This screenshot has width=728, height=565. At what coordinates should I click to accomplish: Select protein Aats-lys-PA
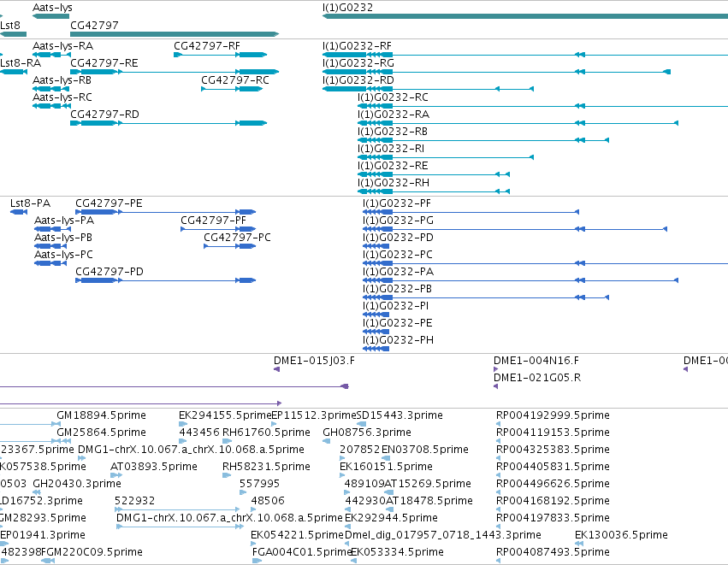(x=50, y=229)
